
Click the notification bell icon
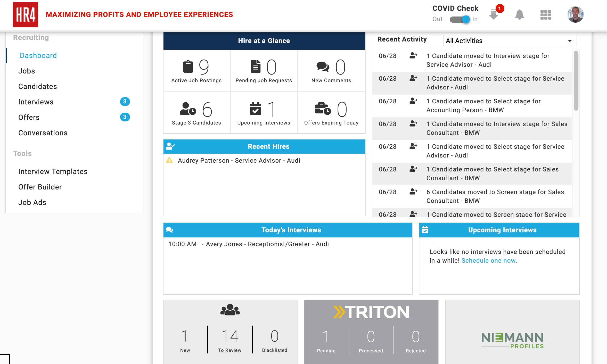[519, 15]
